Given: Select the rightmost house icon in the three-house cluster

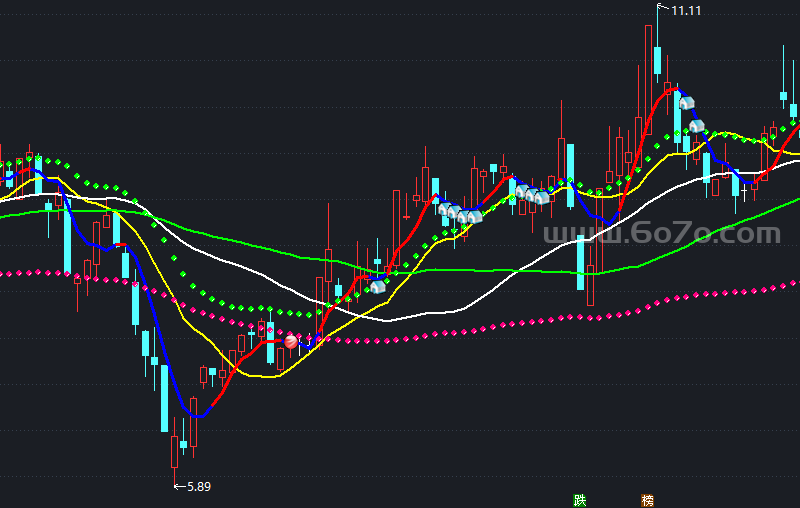Looking at the screenshot, I should click(x=542, y=197).
